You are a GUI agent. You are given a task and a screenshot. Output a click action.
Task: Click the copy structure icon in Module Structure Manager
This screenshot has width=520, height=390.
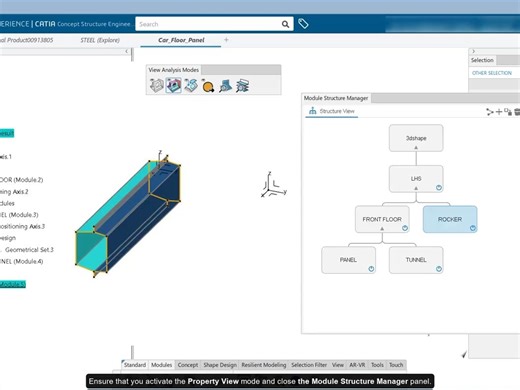tap(508, 112)
